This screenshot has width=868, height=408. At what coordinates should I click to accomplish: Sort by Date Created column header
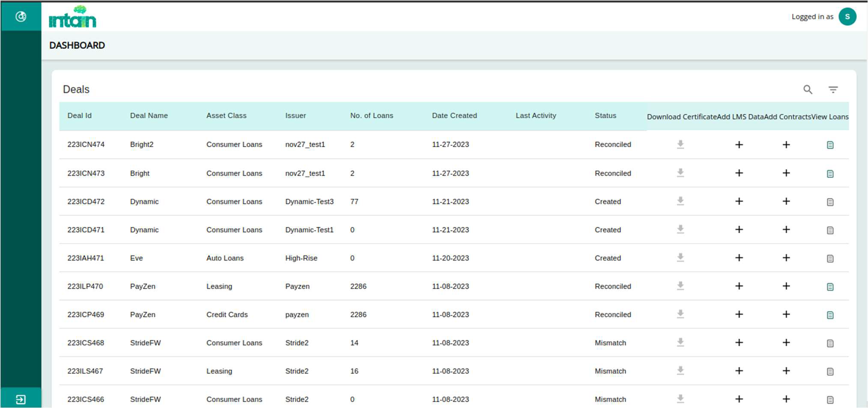pyautogui.click(x=454, y=116)
